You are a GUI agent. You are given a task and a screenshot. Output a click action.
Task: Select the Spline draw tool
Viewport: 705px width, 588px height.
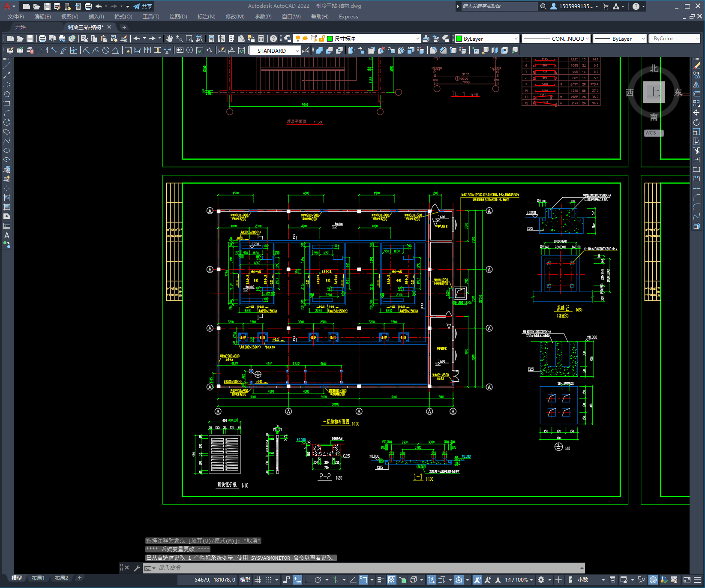7,141
